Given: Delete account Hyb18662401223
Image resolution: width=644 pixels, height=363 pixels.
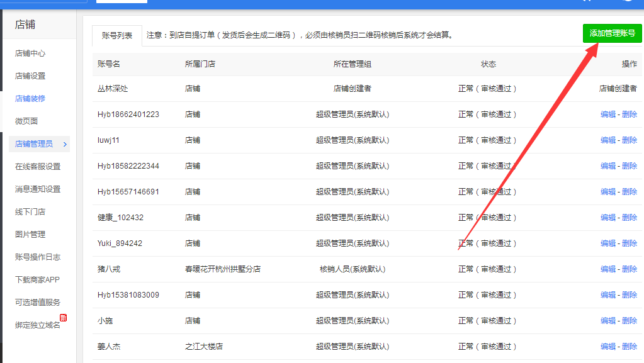Looking at the screenshot, I should (x=630, y=114).
